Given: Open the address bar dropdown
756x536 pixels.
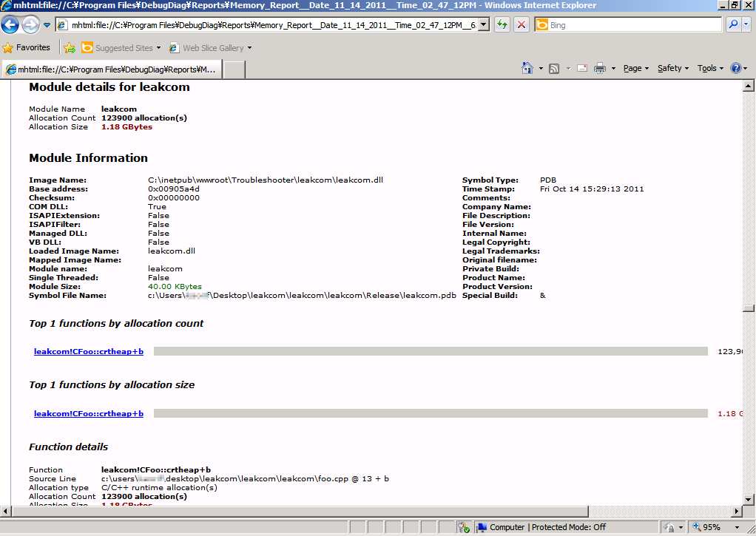Looking at the screenshot, I should 483,24.
